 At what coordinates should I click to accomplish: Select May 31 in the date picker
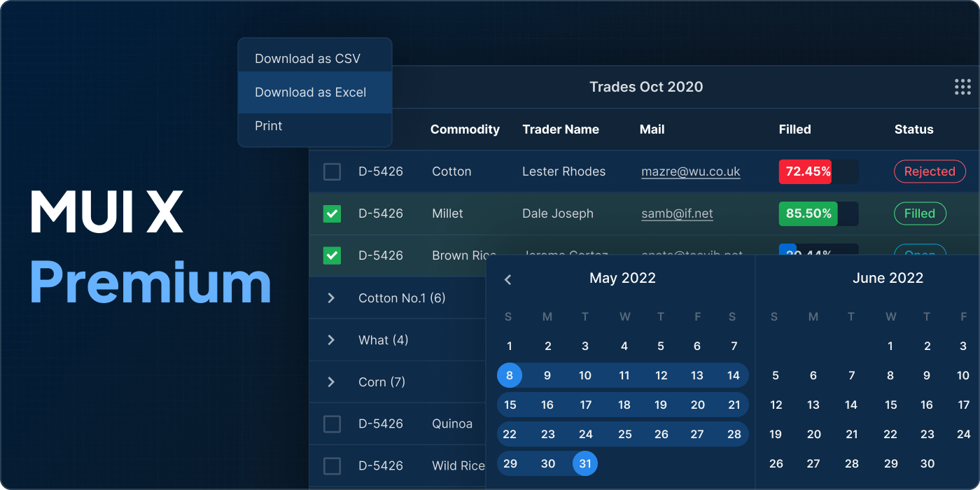(585, 463)
